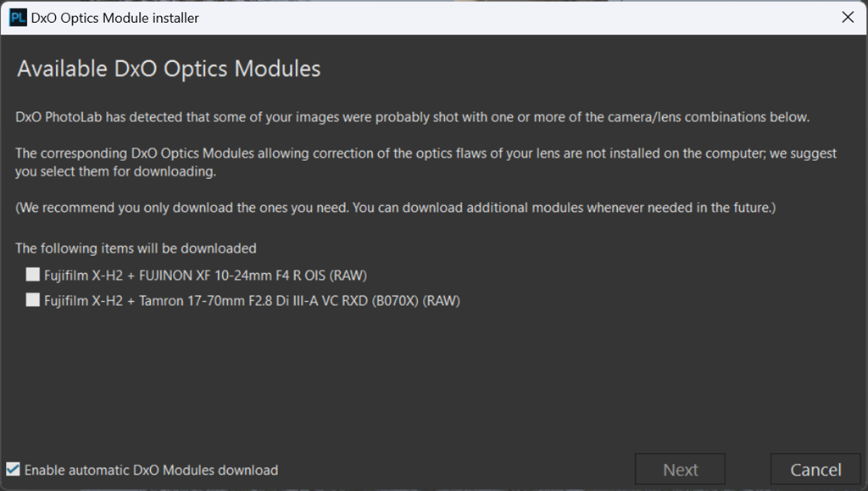868x491 pixels.
Task: Click the 'DxO PhotoLab has detected' paragraph
Action: [x=412, y=117]
